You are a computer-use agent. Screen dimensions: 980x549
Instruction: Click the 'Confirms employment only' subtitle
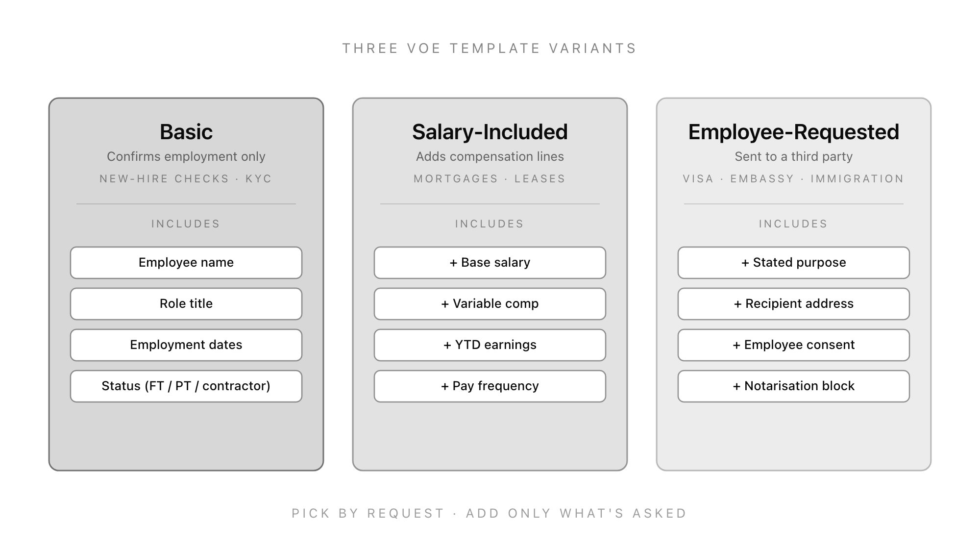(x=186, y=157)
